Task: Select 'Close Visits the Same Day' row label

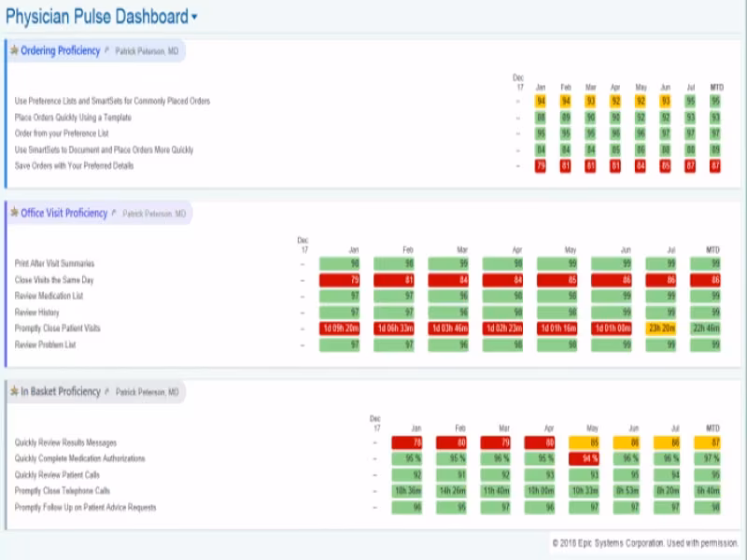Action: 54,280
